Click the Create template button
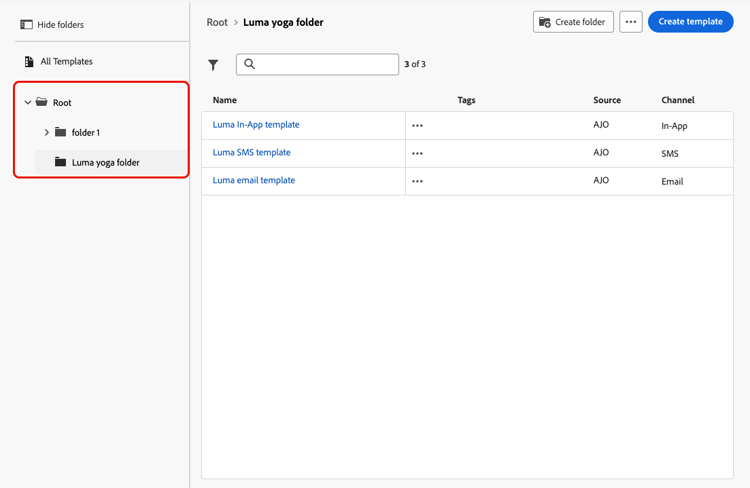Viewport: 750px width, 488px height. point(690,22)
